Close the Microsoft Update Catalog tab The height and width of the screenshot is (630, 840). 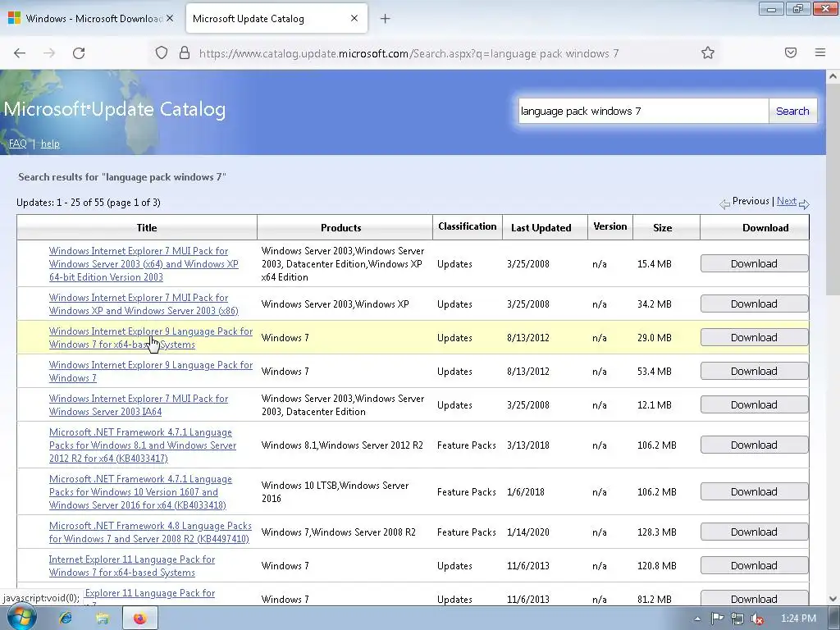pos(354,18)
